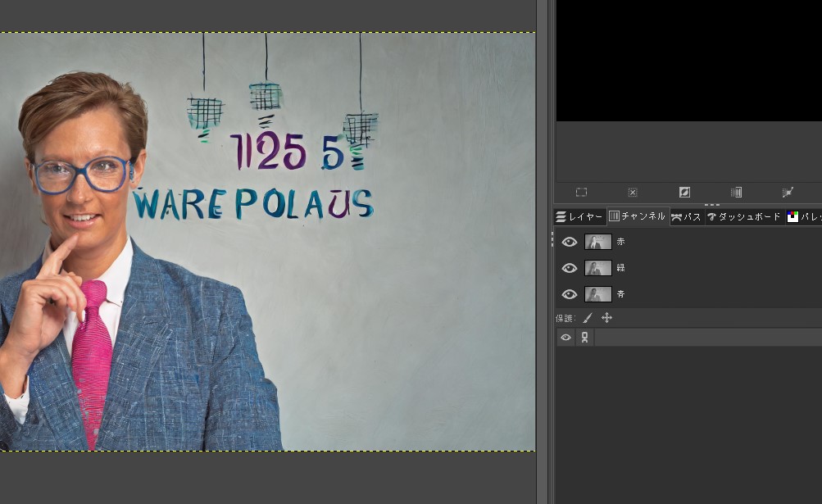
Task: Click the Selection to Path icon
Action: [788, 193]
